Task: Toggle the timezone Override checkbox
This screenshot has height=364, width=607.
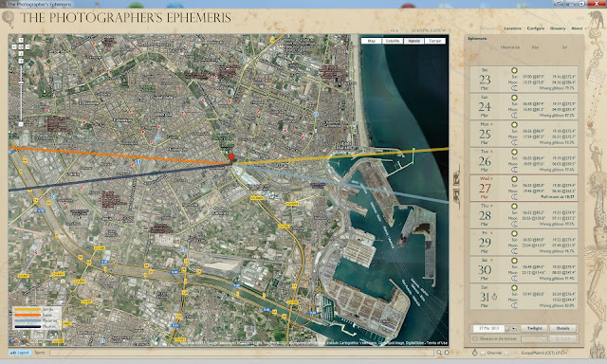Action: coord(483,353)
